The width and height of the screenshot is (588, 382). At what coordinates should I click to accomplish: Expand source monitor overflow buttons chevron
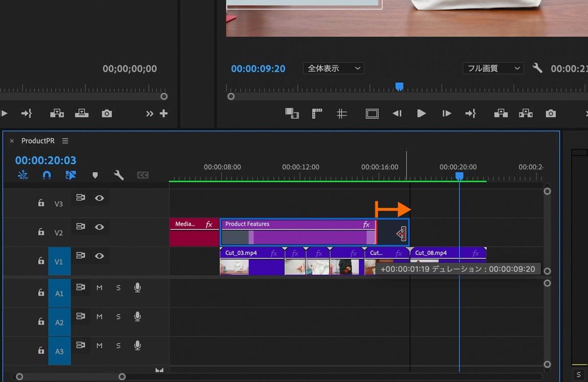click(150, 113)
